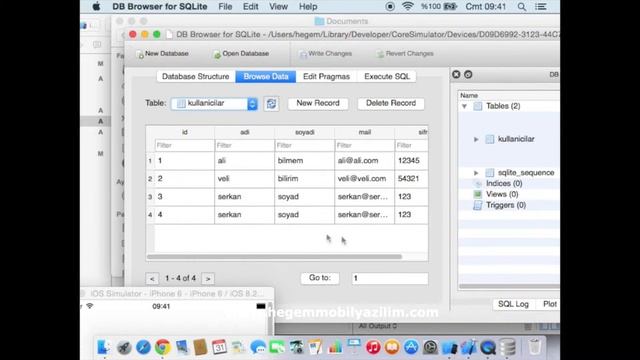Click the Open Database toolbar icon
Screen dimensions: 640x360
point(217,54)
